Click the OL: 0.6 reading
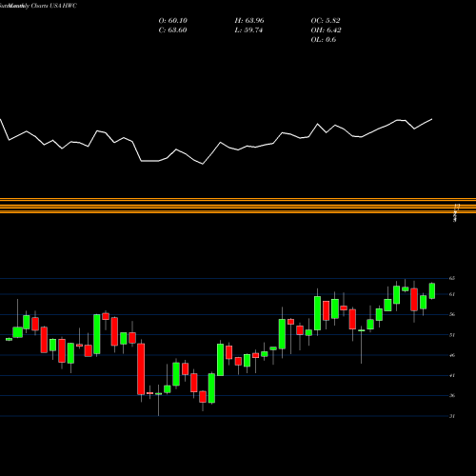Viewport: 476px width, 476px height. coord(324,40)
